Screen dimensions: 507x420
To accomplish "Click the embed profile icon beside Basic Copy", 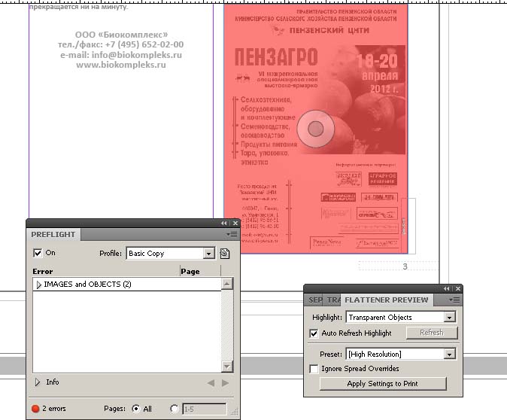I will (x=224, y=254).
